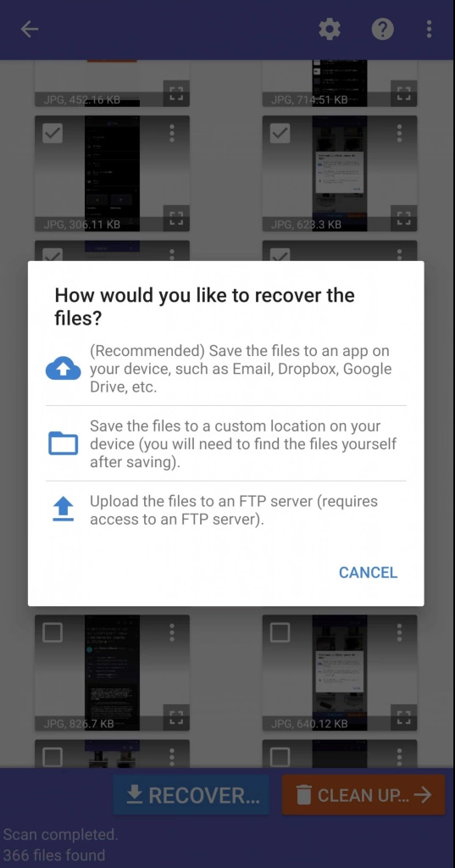
Task: Tap the Clean Up button
Action: 363,795
